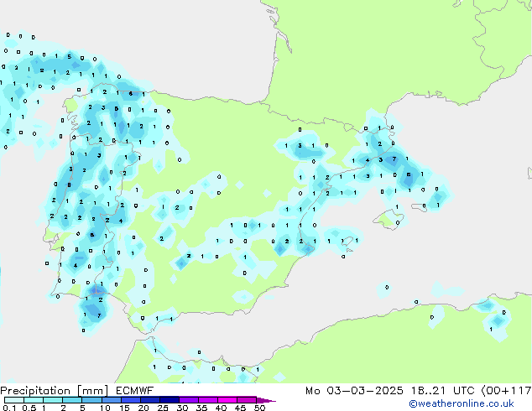Pick the 15–20 mm legend swatch
The width and height of the screenshot is (532, 411).
click(131, 400)
